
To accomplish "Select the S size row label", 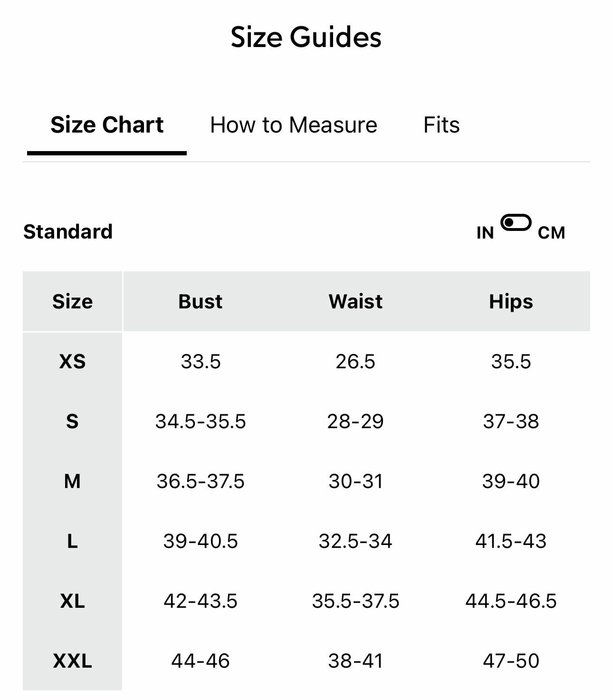I will tap(72, 422).
